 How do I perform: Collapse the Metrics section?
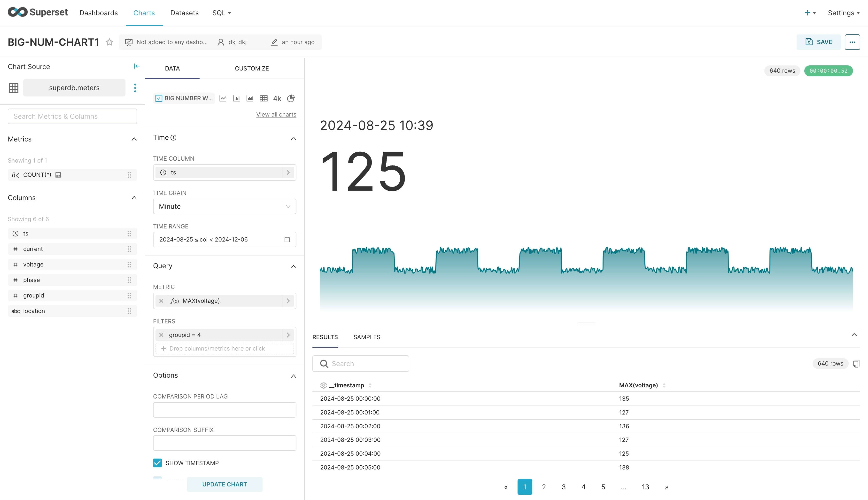click(x=134, y=139)
